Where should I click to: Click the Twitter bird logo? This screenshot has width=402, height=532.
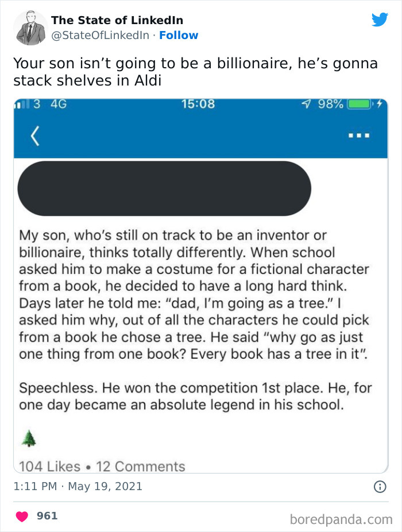pyautogui.click(x=380, y=19)
